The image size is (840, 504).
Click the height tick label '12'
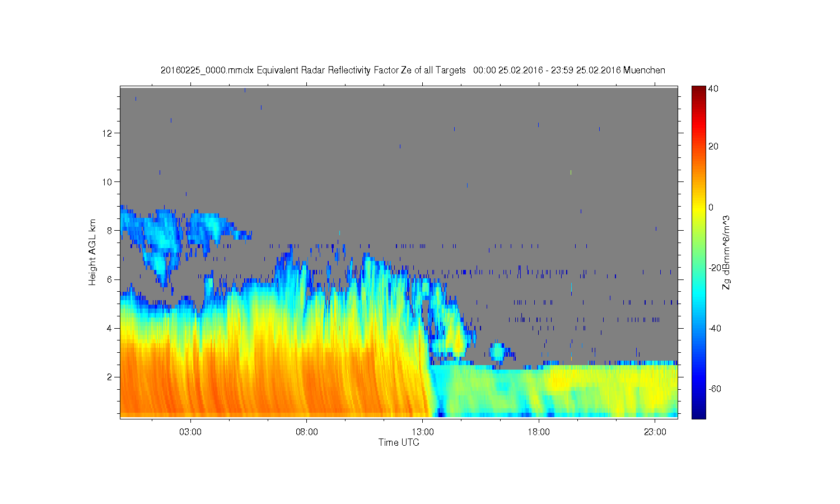108,133
